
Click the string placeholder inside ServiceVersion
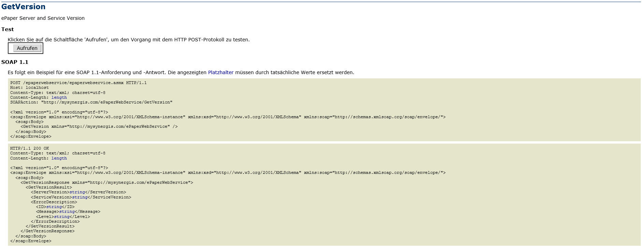click(x=80, y=197)
